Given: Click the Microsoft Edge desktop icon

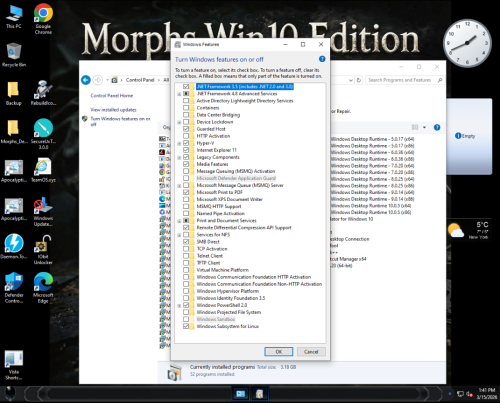Looking at the screenshot, I should [x=43, y=288].
